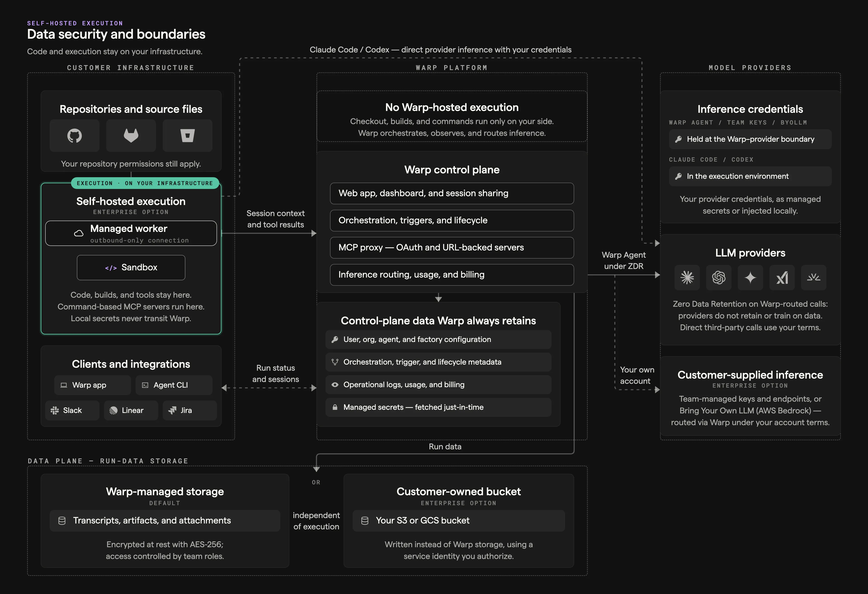
Task: Click the CUSTOMER INFRASTRUCTURE section label
Action: (131, 68)
